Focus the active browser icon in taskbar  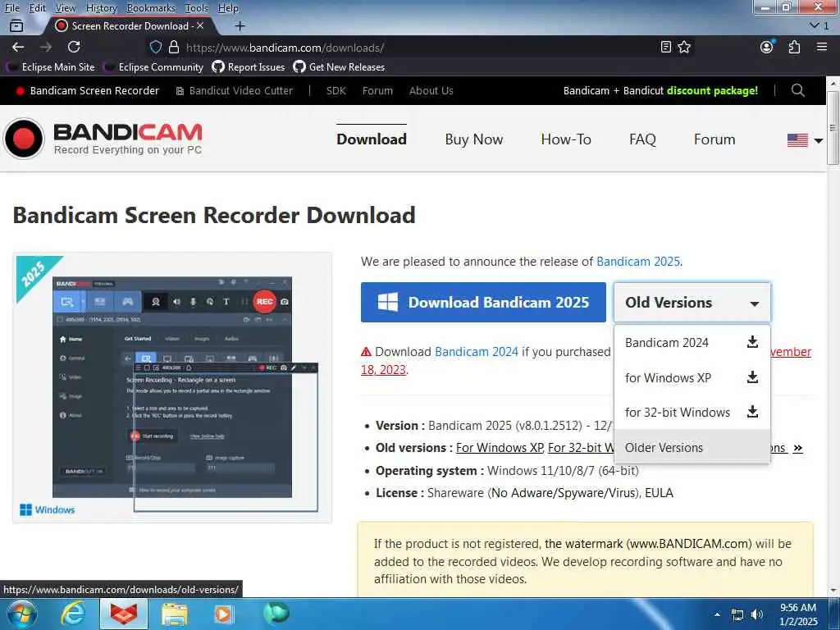tap(124, 614)
